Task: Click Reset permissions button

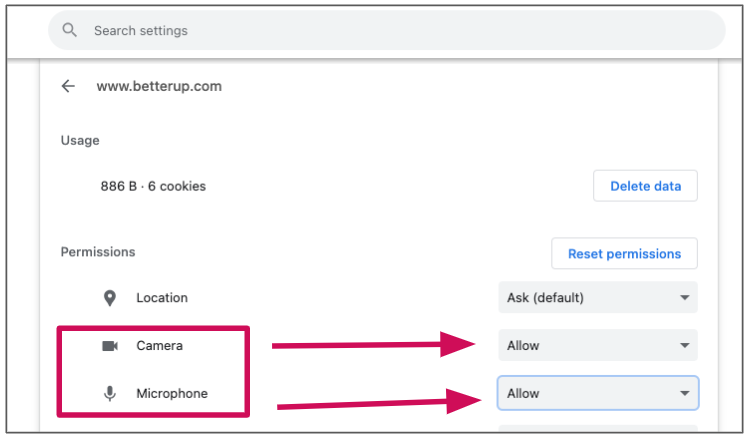Action: click(x=624, y=253)
